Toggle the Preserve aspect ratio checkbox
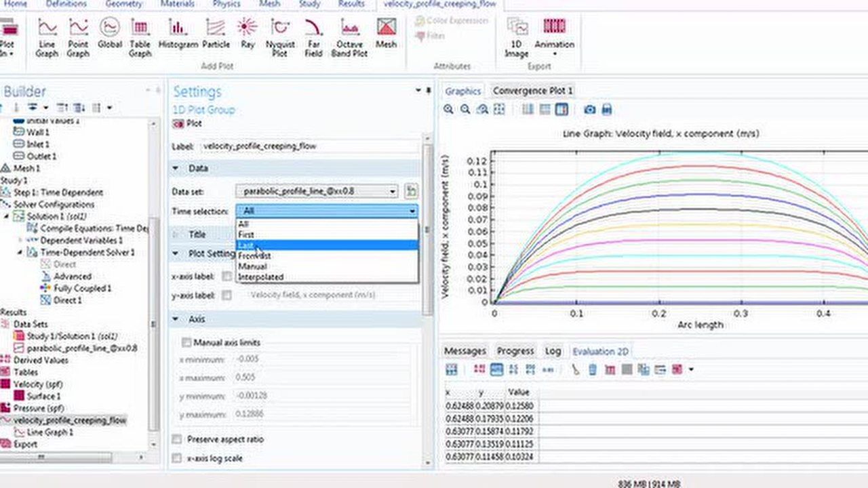 pyautogui.click(x=177, y=439)
